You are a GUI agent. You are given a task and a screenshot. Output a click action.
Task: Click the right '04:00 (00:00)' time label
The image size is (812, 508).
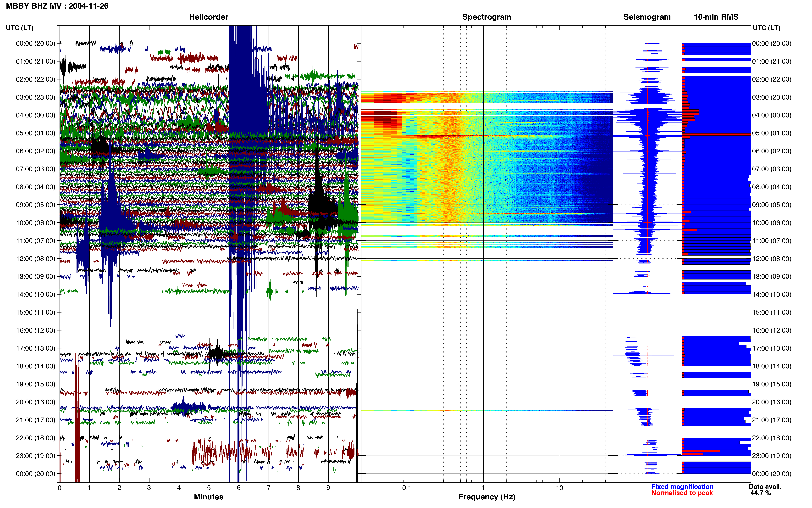coord(772,115)
